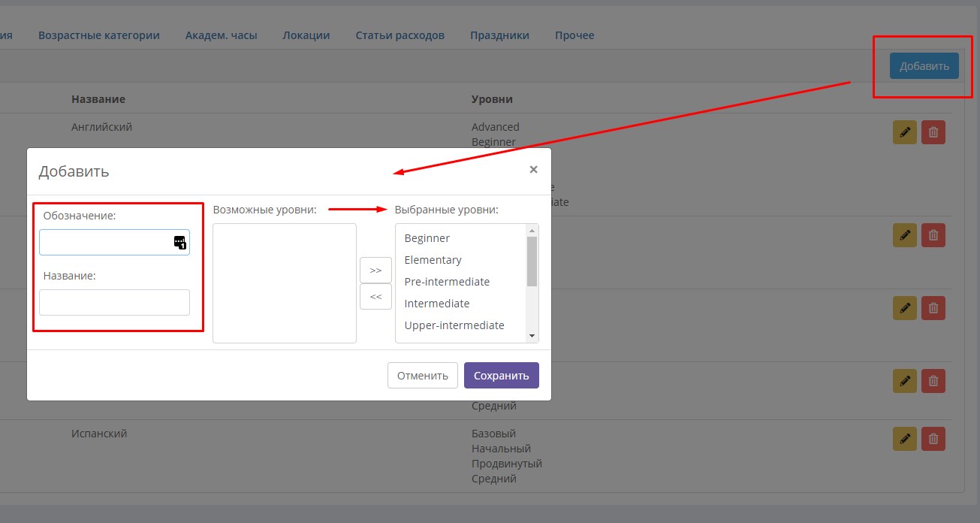
Task: Go to the Статьи расходов tab
Action: [400, 35]
